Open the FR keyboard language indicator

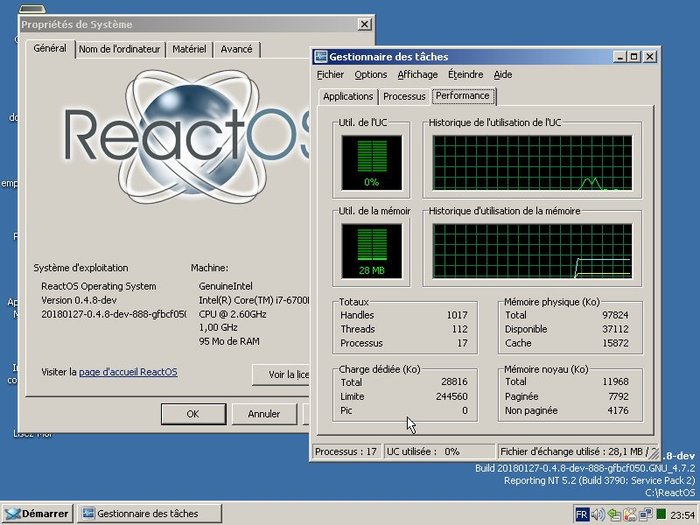[x=582, y=514]
